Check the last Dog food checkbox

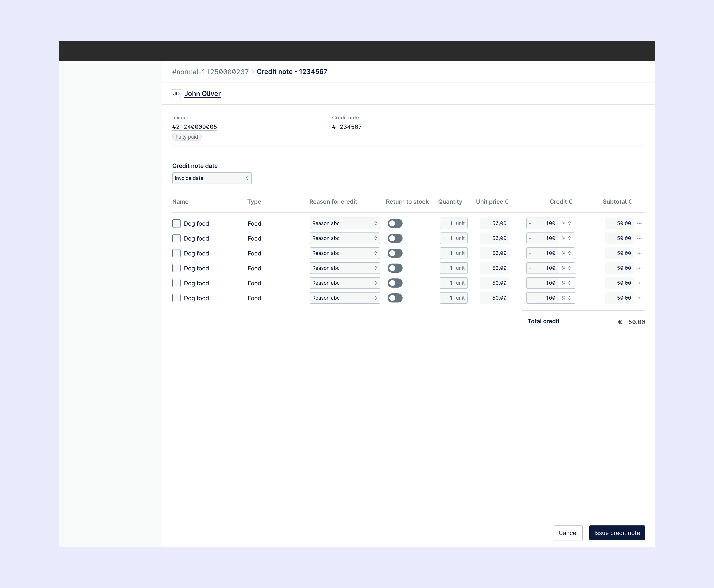point(176,298)
